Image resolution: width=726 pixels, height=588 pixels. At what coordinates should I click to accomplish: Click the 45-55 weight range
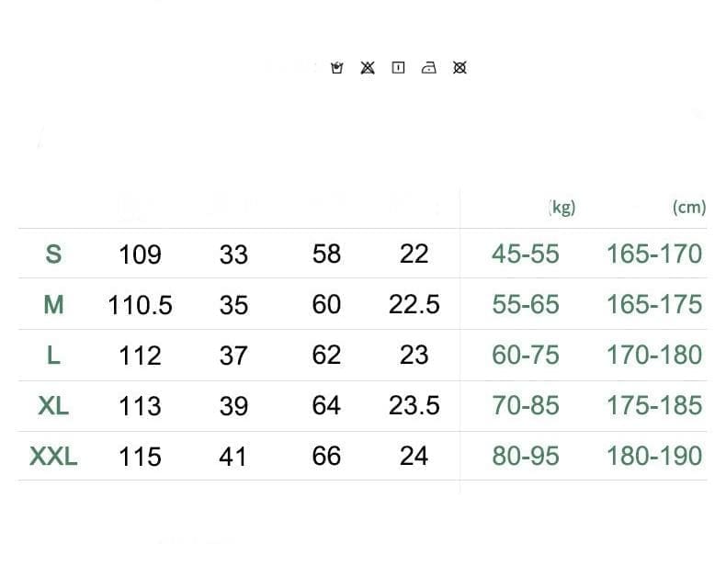[526, 254]
